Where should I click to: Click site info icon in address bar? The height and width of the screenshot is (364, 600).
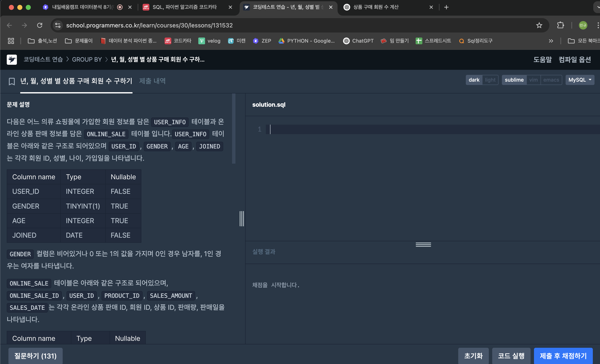[x=58, y=25]
